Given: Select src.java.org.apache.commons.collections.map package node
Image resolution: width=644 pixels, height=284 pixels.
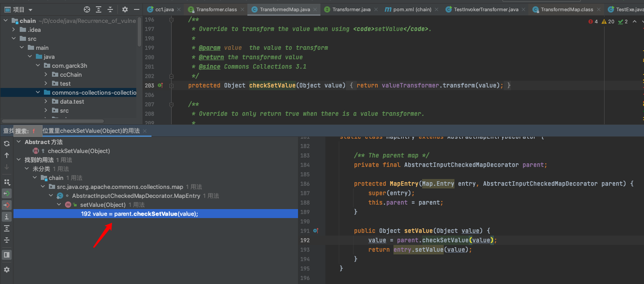Looking at the screenshot, I should tap(120, 187).
